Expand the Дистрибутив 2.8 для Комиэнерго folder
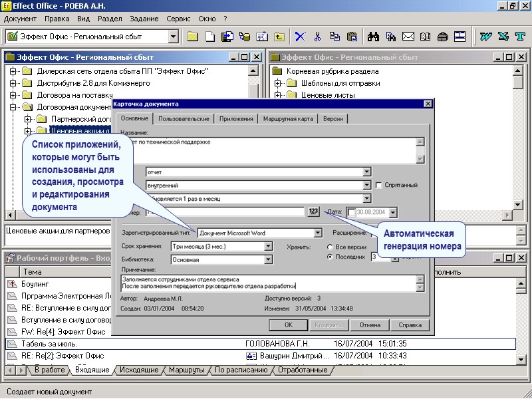532x399 pixels. [x=13, y=83]
